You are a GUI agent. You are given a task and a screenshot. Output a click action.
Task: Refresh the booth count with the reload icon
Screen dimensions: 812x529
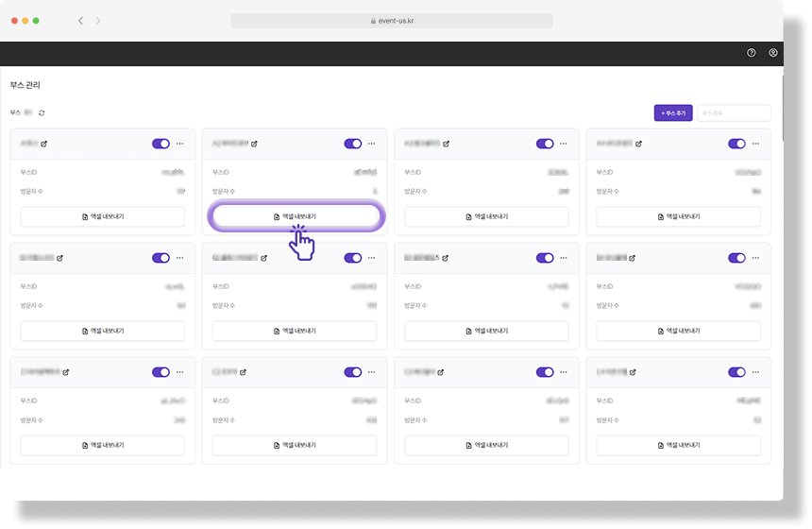click(42, 113)
